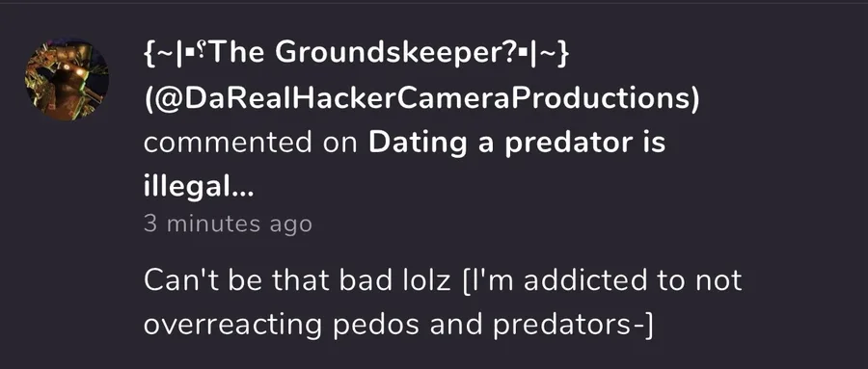Open the @DaRealHackerCameraProductions profile handle
This screenshot has height=369, width=868.
(x=421, y=98)
